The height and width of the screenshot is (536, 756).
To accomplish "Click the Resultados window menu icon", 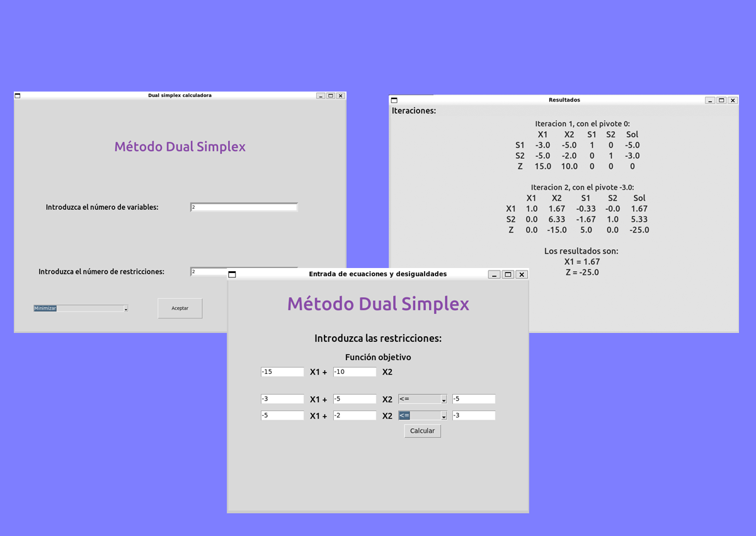I will (394, 100).
